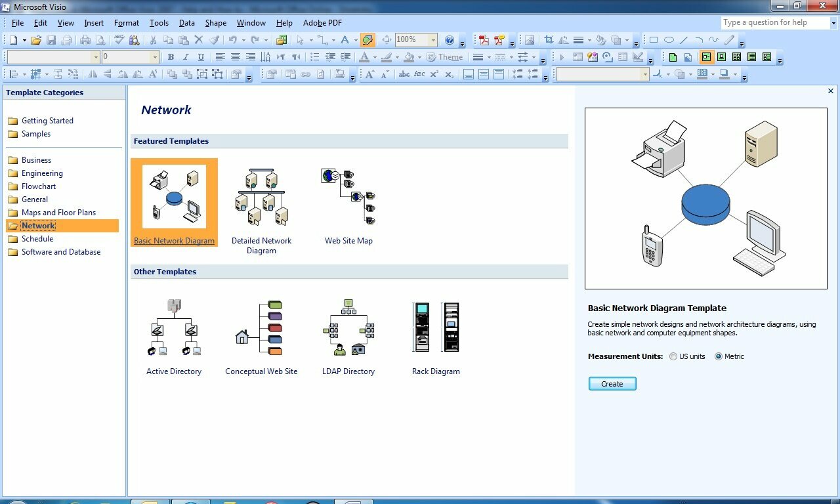
Task: Select Metric measurement option
Action: click(x=729, y=356)
